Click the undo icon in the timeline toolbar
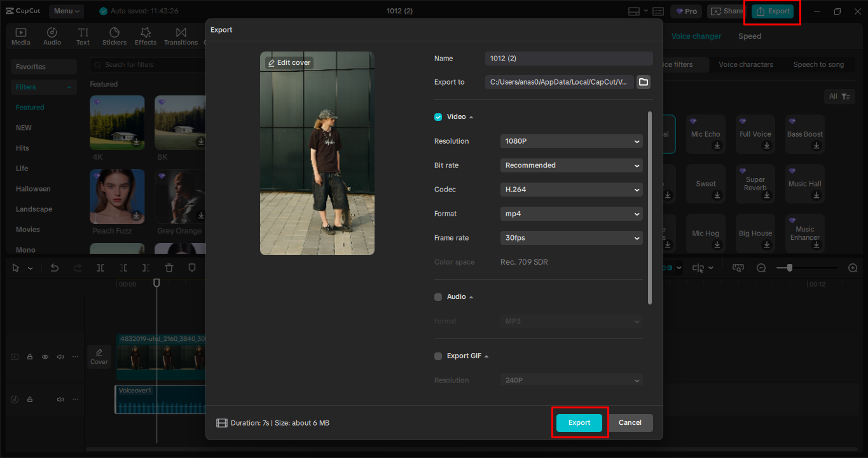Screen dimensions: 868x458 [55, 268]
